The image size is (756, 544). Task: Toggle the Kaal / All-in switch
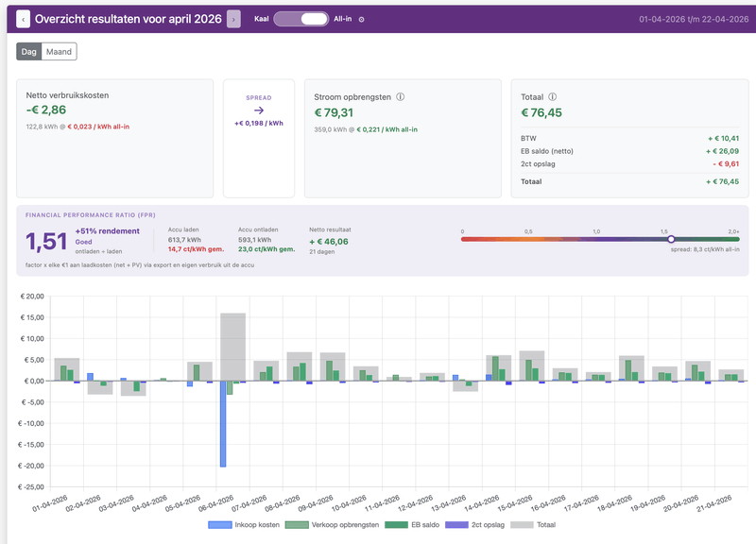pyautogui.click(x=301, y=19)
